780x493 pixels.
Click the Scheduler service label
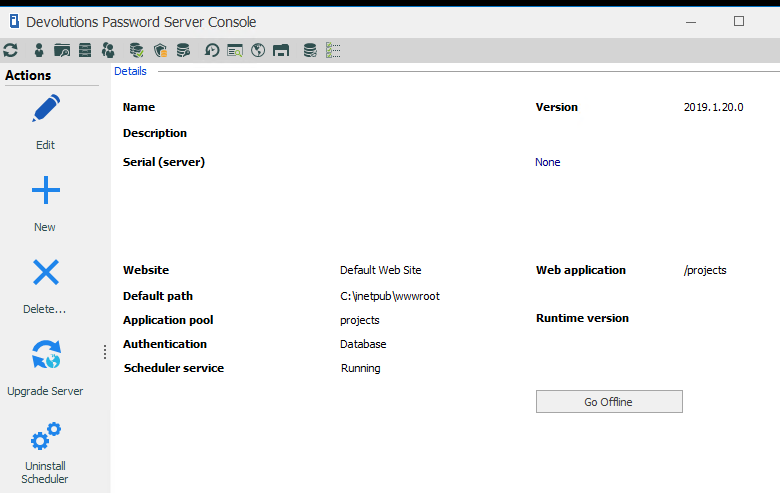[174, 368]
